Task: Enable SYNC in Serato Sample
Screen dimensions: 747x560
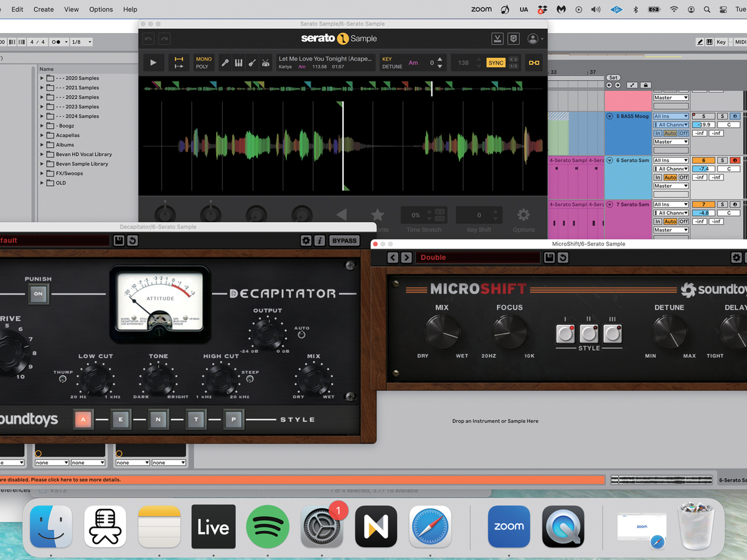Action: click(x=496, y=63)
